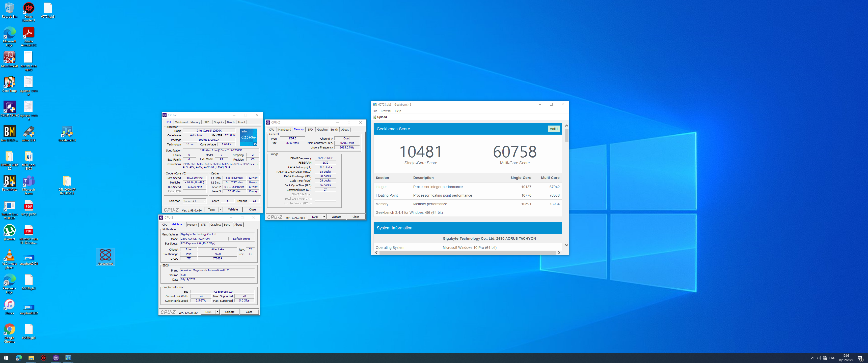Open the Help menu in Geekbench
This screenshot has width=868, height=363.
tap(398, 111)
